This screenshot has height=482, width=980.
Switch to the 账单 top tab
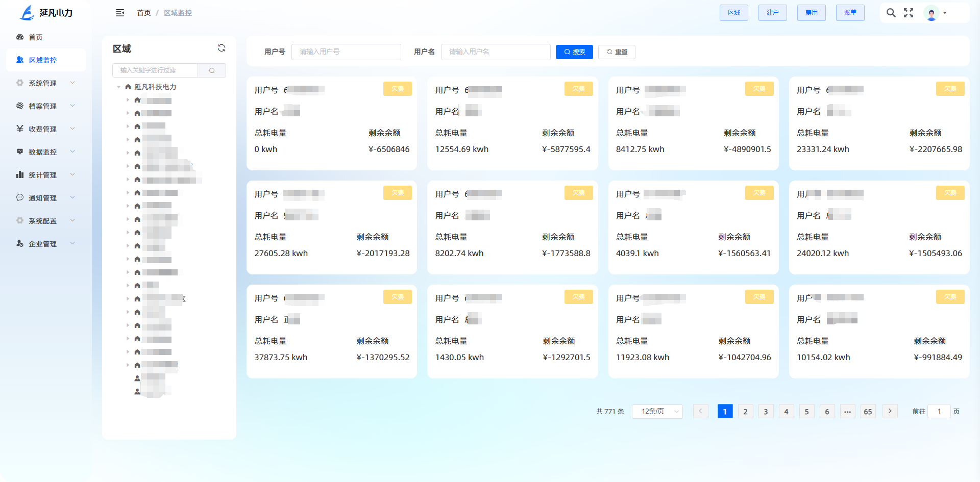pyautogui.click(x=850, y=13)
